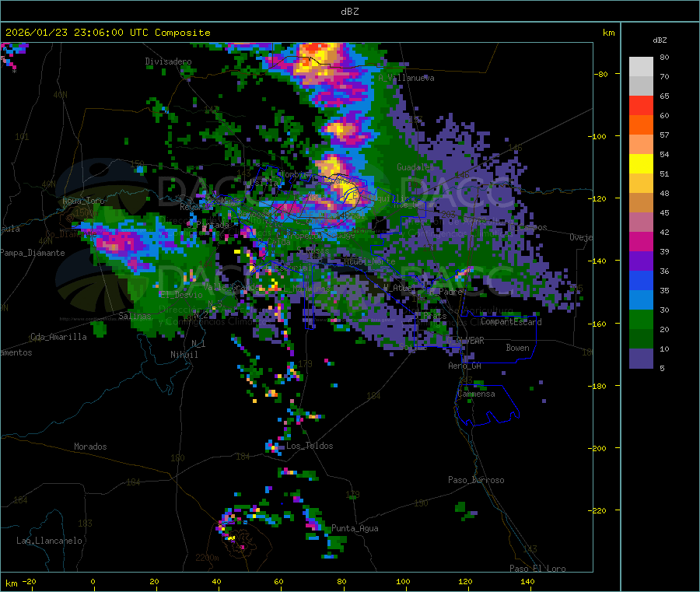Pick the violet 36-39 dBZ legend swatch
Screen dimensions: 700x592
point(641,261)
